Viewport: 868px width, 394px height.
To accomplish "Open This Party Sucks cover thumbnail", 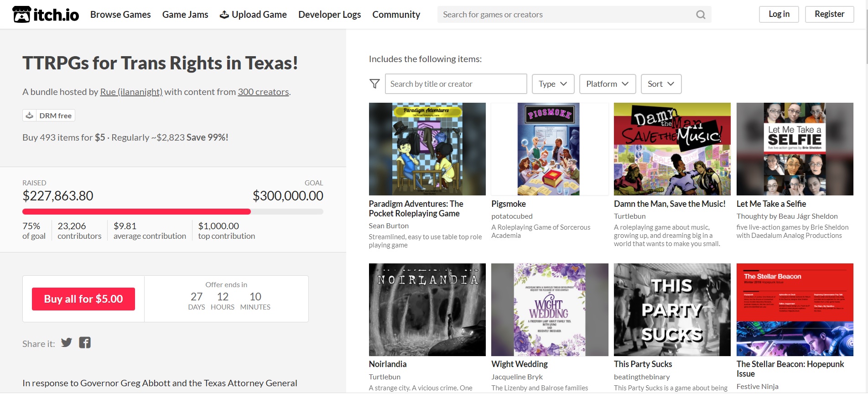I will tap(672, 310).
